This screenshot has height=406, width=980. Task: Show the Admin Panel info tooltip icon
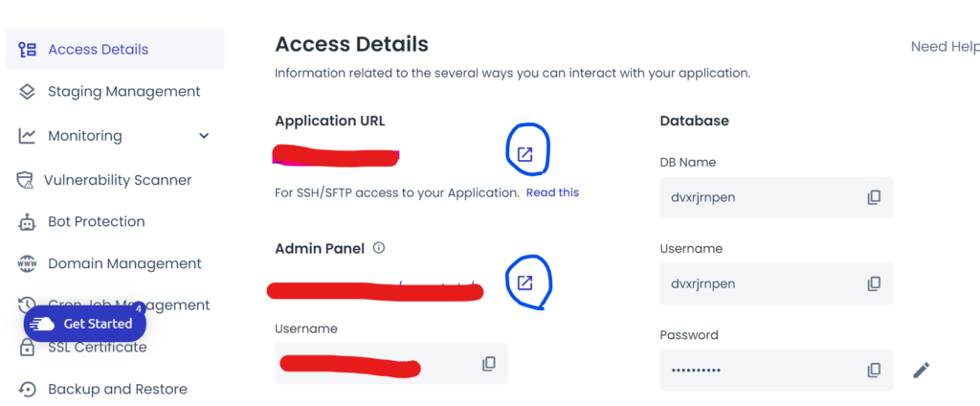coord(379,248)
